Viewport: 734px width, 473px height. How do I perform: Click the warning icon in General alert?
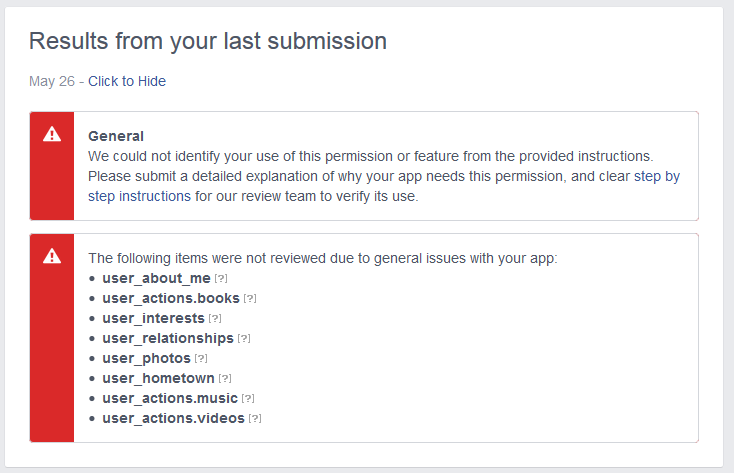pos(52,135)
